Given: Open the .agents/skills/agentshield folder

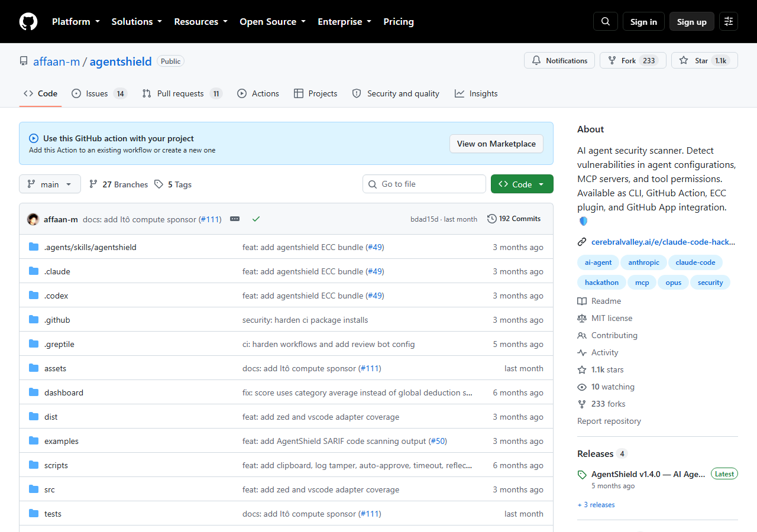Looking at the screenshot, I should click(90, 247).
